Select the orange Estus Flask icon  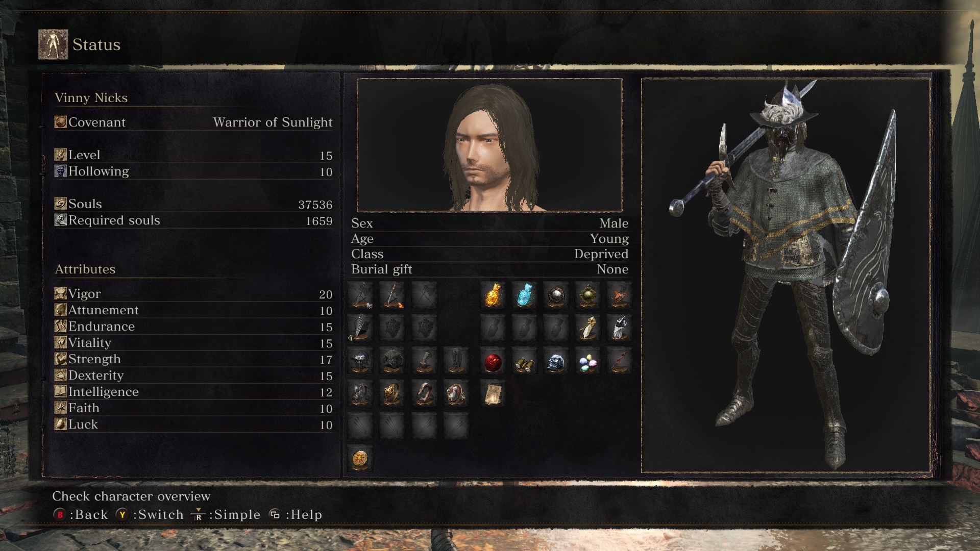click(493, 295)
